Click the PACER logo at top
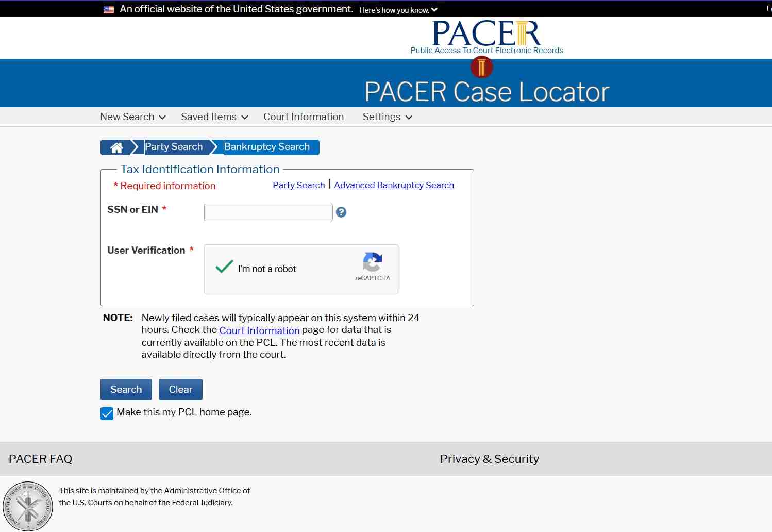Image resolution: width=772 pixels, height=532 pixels. click(486, 37)
